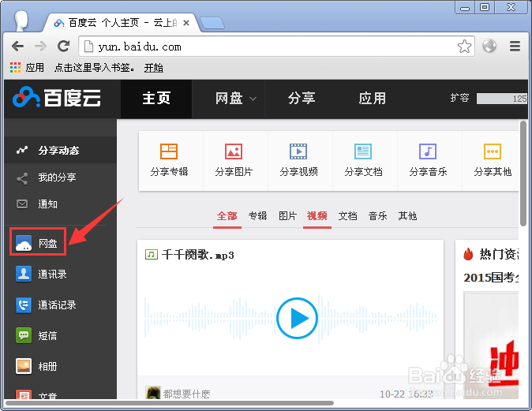Switch to 主页 in the top navigation
Viewport: 532px width, 411px height.
pyautogui.click(x=156, y=99)
